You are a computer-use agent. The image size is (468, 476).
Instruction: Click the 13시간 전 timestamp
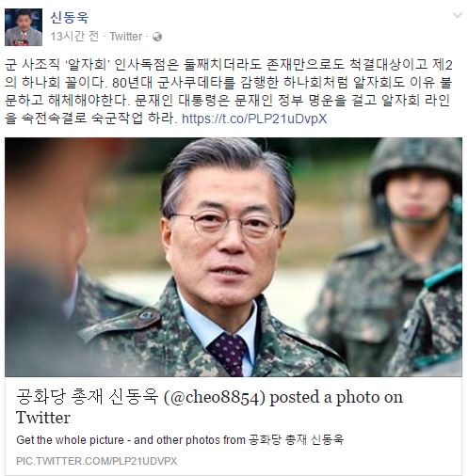pyautogui.click(x=74, y=37)
